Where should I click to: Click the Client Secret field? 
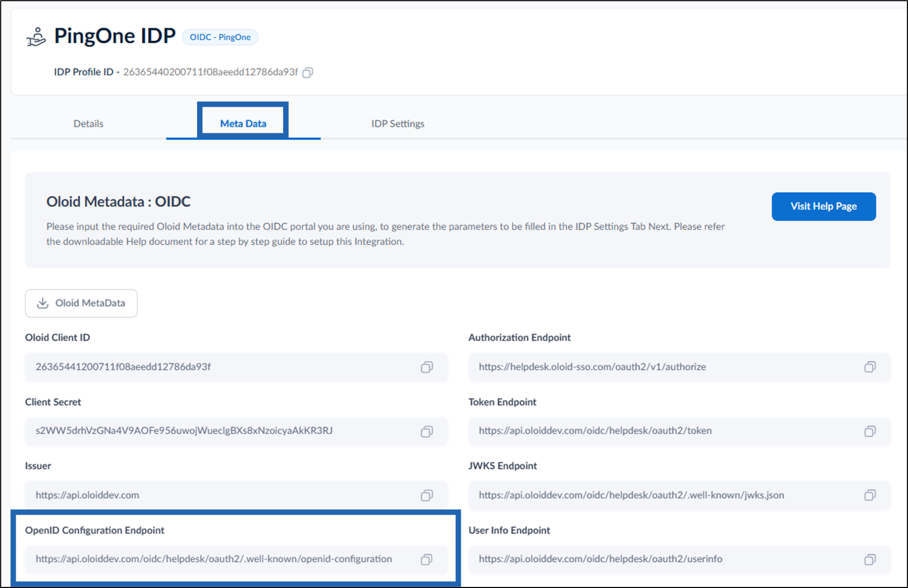click(236, 431)
